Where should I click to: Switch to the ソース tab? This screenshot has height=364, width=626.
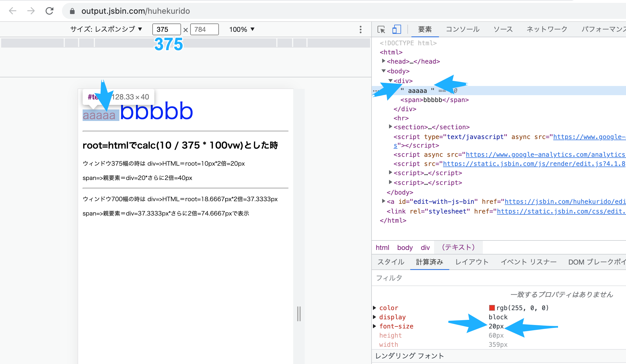503,29
